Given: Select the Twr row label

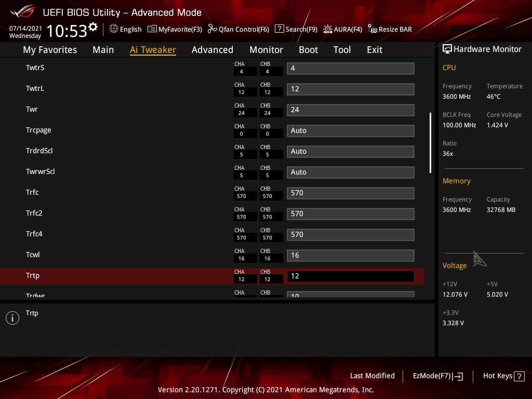Looking at the screenshot, I should pyautogui.click(x=32, y=109).
